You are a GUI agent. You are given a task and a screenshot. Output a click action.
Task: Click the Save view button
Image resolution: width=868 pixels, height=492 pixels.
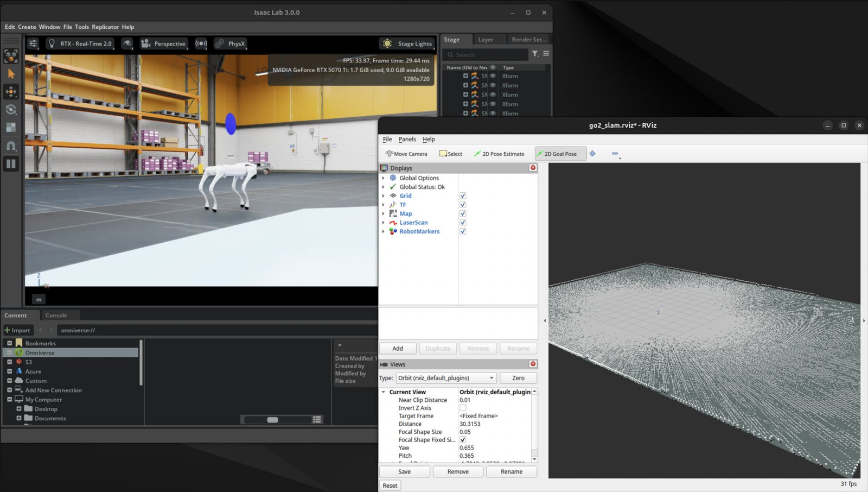pos(404,472)
